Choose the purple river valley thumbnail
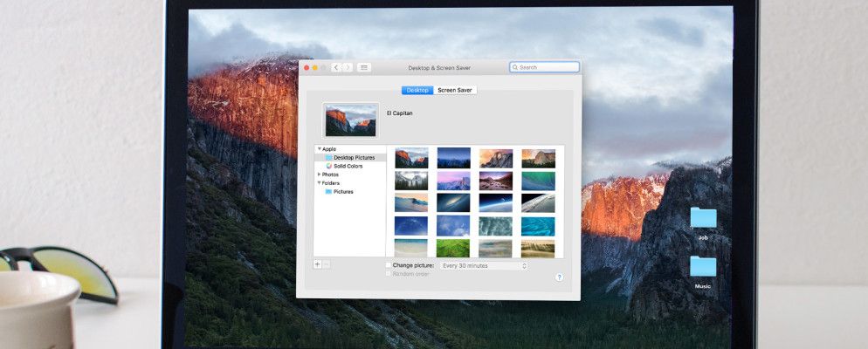This screenshot has width=868, height=349. (495, 181)
